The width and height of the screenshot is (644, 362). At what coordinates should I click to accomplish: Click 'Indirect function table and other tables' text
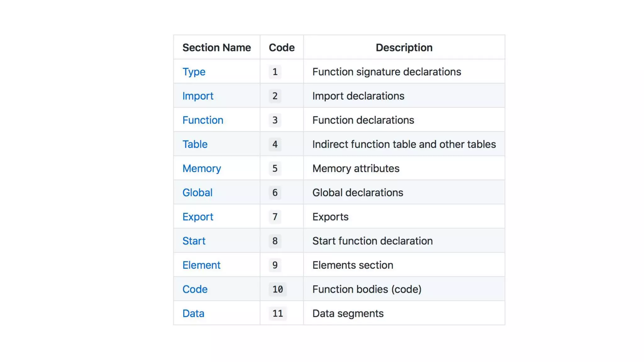404,144
